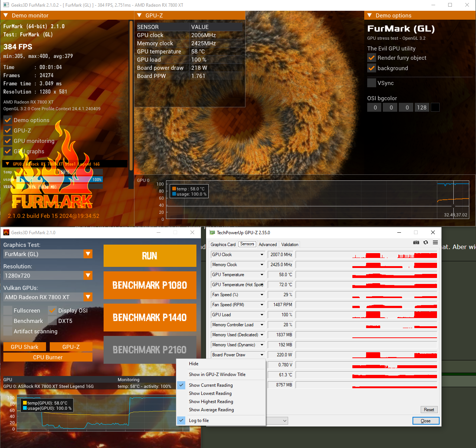This screenshot has width=476, height=448.
Task: Click the GPU-Z screenshot camera icon
Action: pos(416,242)
